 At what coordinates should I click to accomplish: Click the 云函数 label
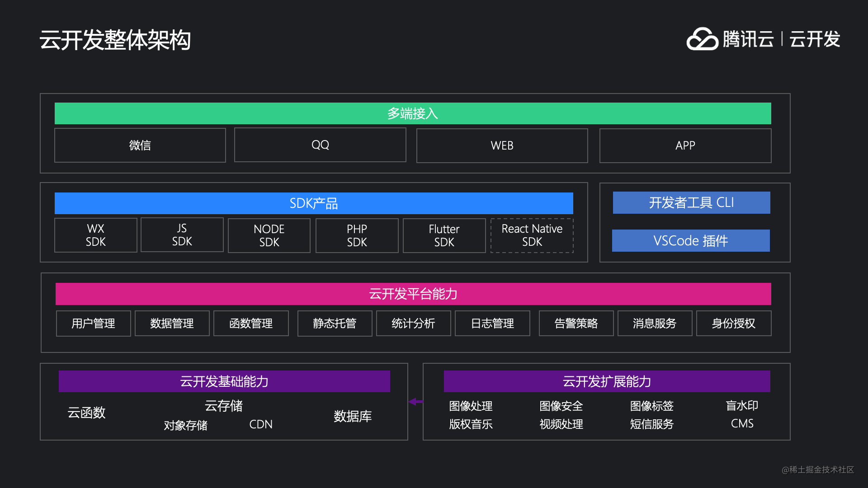point(86,413)
